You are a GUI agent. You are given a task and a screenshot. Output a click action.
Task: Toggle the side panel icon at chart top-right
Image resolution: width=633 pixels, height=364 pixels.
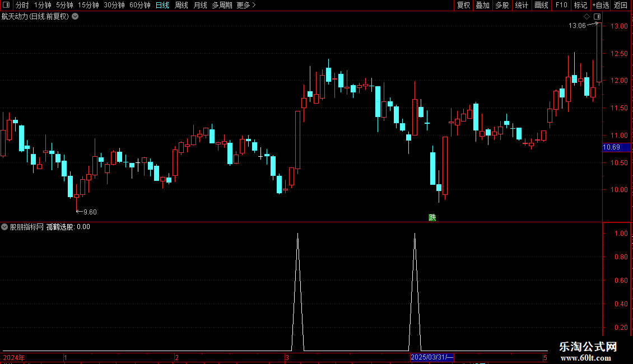coord(597,17)
